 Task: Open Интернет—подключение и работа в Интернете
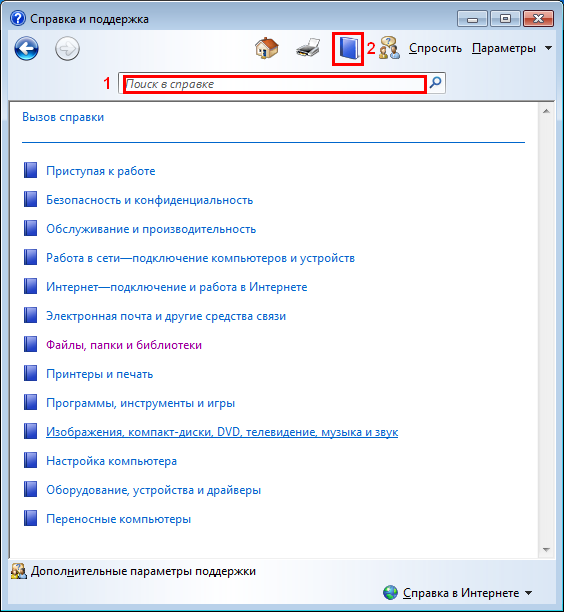tap(176, 287)
